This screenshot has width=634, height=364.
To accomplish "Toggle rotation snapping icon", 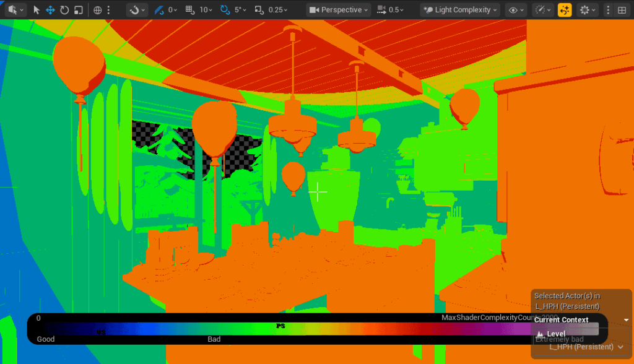I will pos(226,10).
